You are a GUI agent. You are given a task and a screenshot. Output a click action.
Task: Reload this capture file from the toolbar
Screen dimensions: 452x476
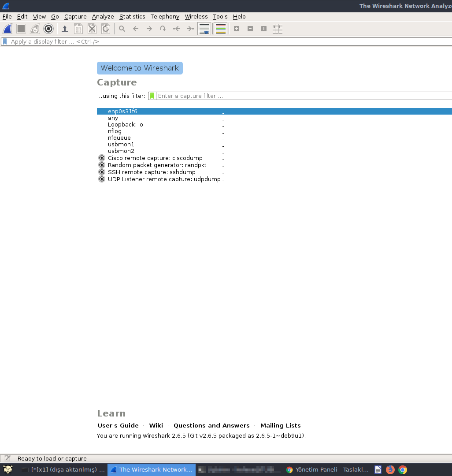tap(106, 29)
